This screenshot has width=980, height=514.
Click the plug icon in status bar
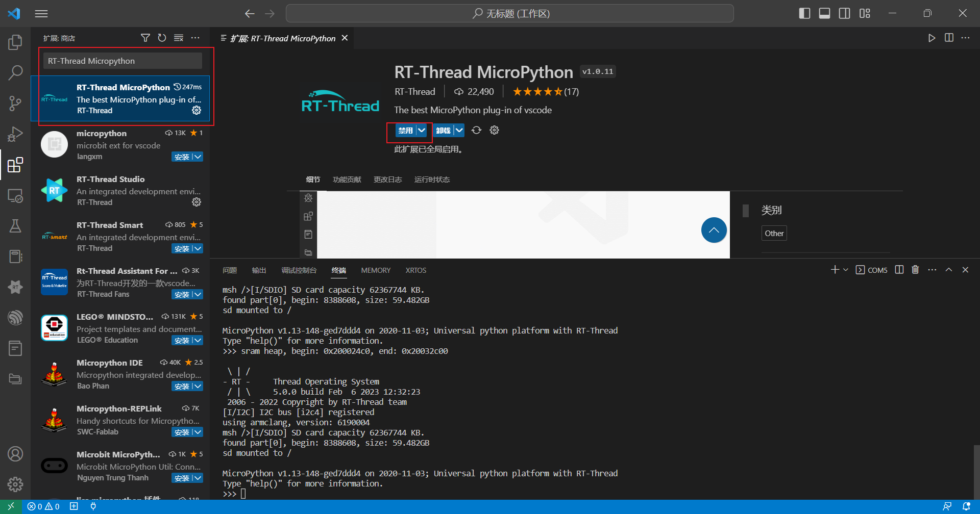[93, 506]
